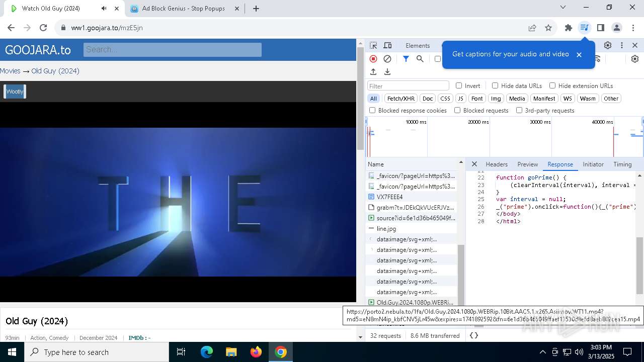Open DevTools settings gear

pos(608,45)
